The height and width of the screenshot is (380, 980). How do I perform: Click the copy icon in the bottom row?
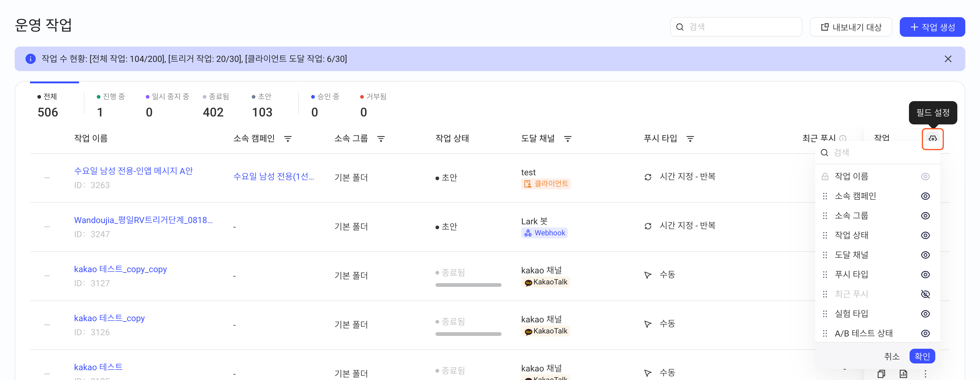coord(881,374)
